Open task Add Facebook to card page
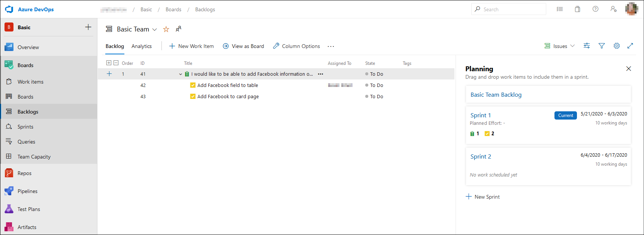 coord(228,97)
